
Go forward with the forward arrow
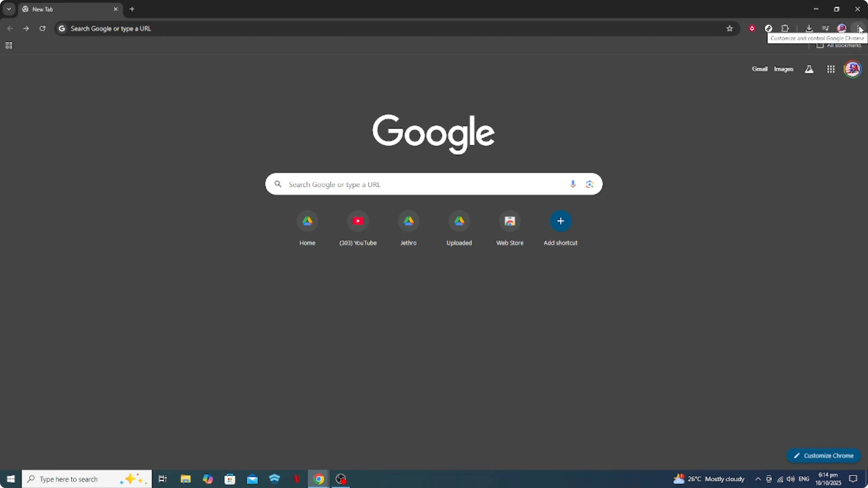pos(26,29)
